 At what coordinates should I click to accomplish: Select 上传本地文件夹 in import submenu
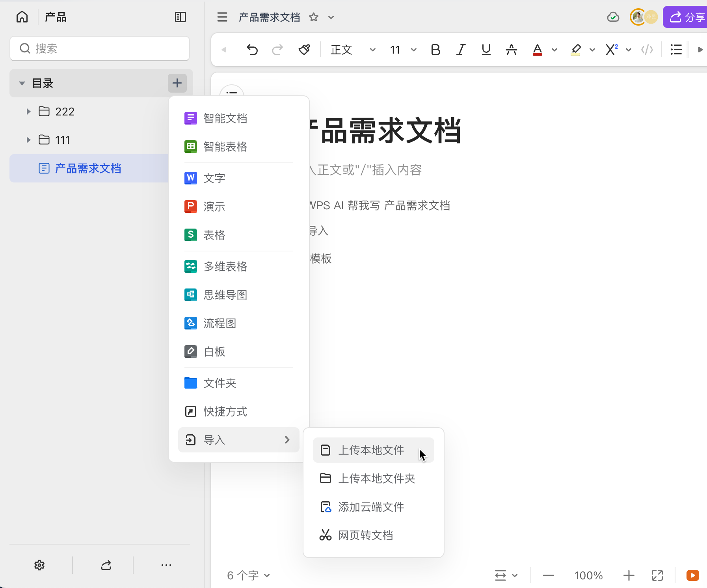(374, 478)
